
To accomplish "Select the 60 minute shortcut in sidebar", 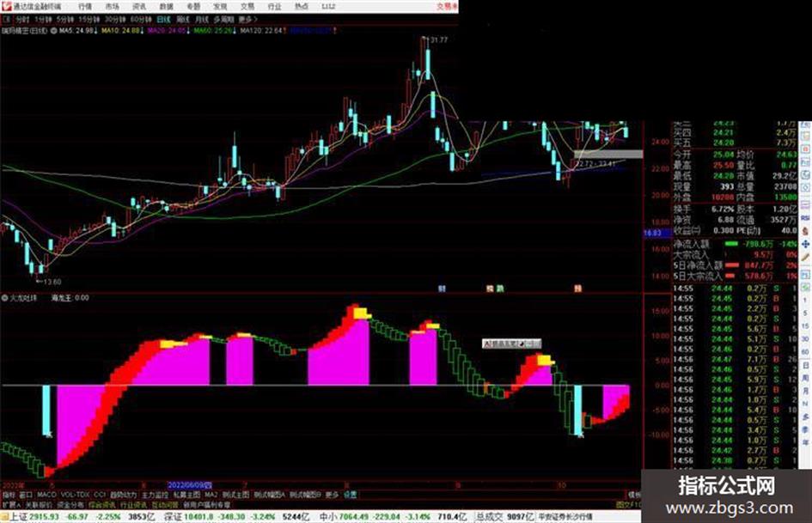I will click(805, 352).
